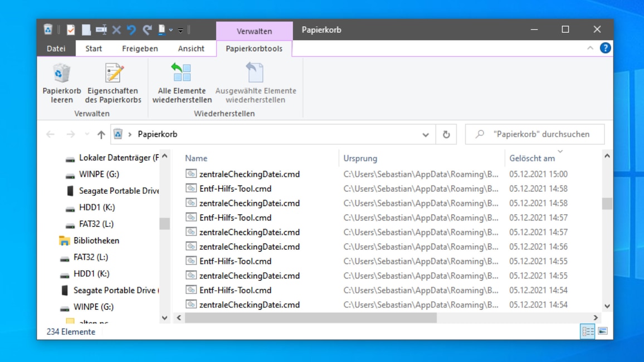Switch to the Ansicht ribbon tab
This screenshot has height=362, width=644.
click(x=191, y=48)
